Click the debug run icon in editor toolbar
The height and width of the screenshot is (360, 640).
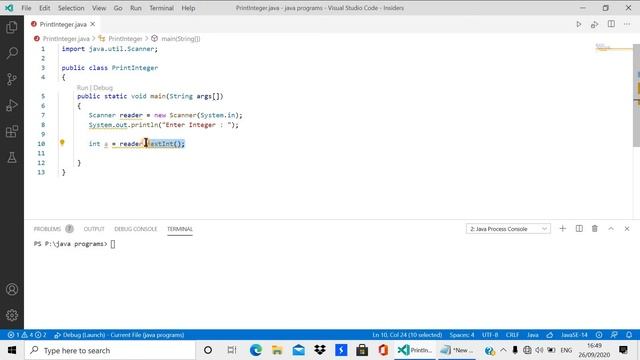[x=595, y=24]
